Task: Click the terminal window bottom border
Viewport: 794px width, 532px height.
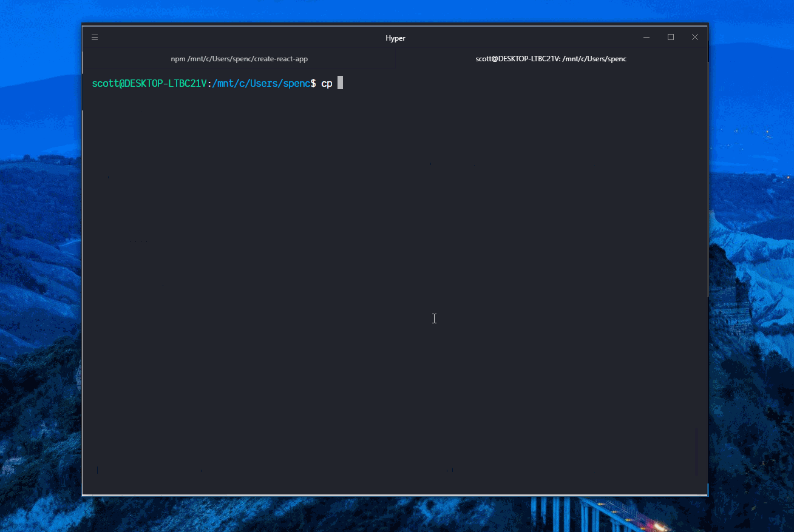Action: pos(395,494)
